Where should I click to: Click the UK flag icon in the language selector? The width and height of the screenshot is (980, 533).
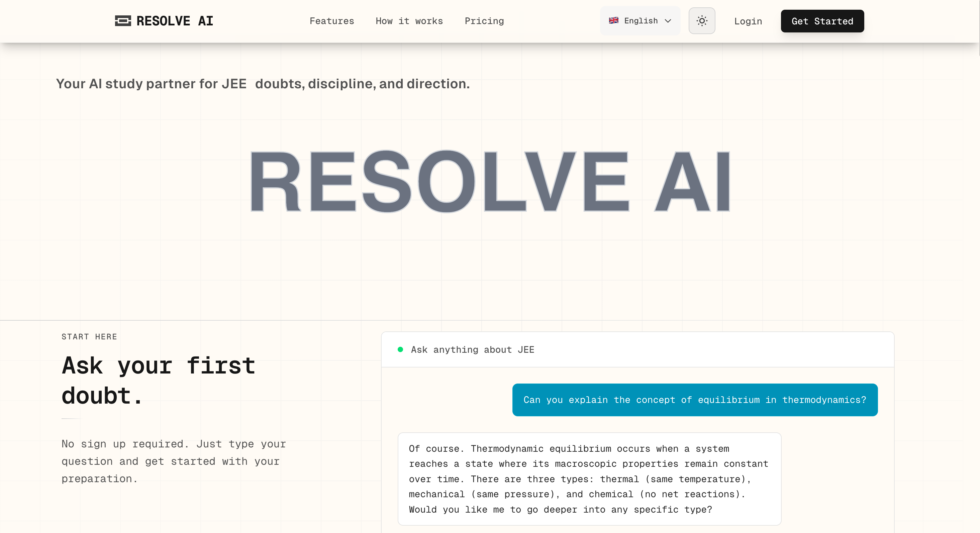613,21
